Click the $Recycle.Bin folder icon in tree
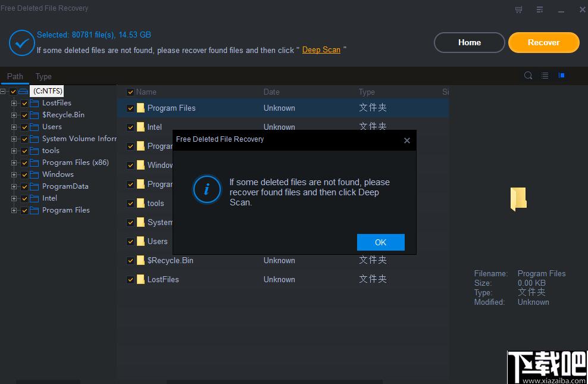 pyautogui.click(x=34, y=115)
